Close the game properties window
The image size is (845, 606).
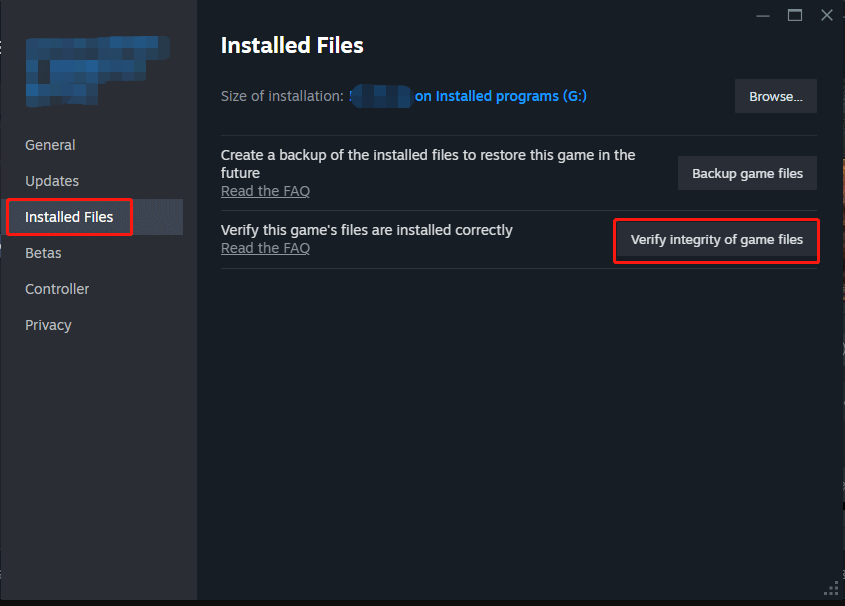tap(827, 15)
